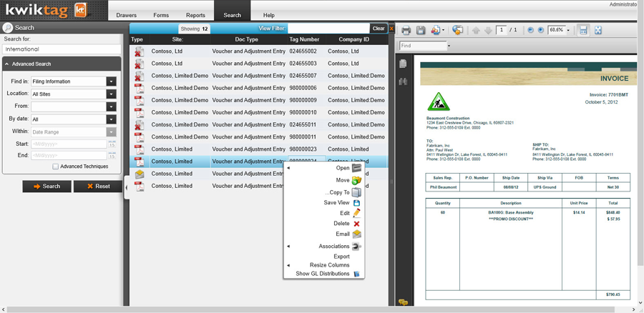
Task: Click the PDF icon for tag 980000006
Action: click(x=140, y=88)
